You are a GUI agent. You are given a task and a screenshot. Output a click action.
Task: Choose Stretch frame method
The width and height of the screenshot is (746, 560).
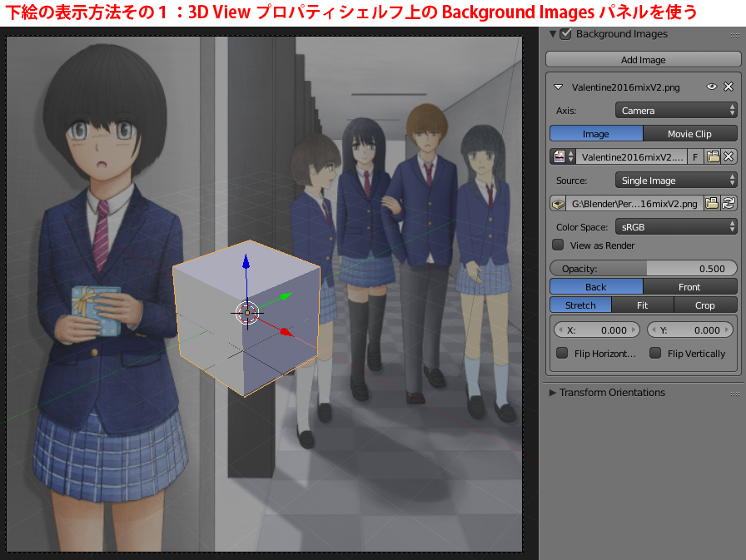[580, 305]
